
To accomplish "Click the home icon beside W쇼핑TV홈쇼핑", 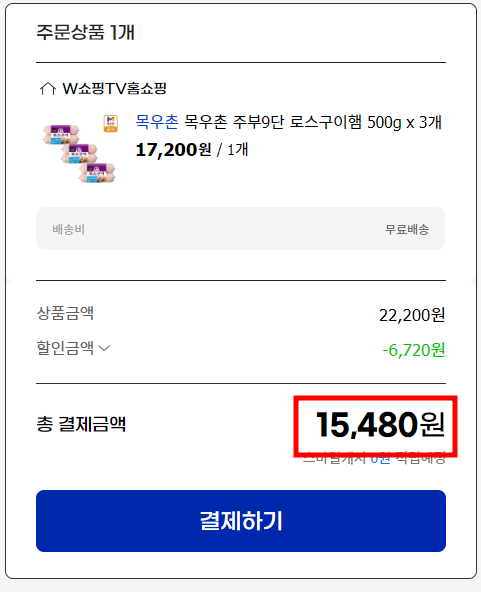I will (48, 89).
